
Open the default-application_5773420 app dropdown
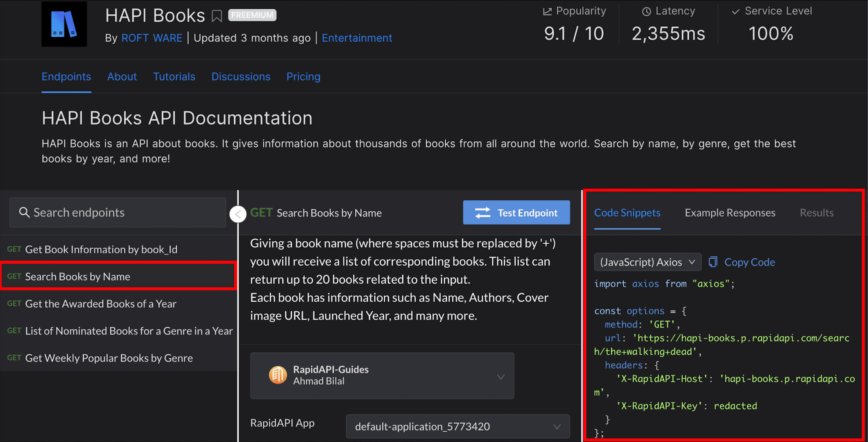(458, 426)
